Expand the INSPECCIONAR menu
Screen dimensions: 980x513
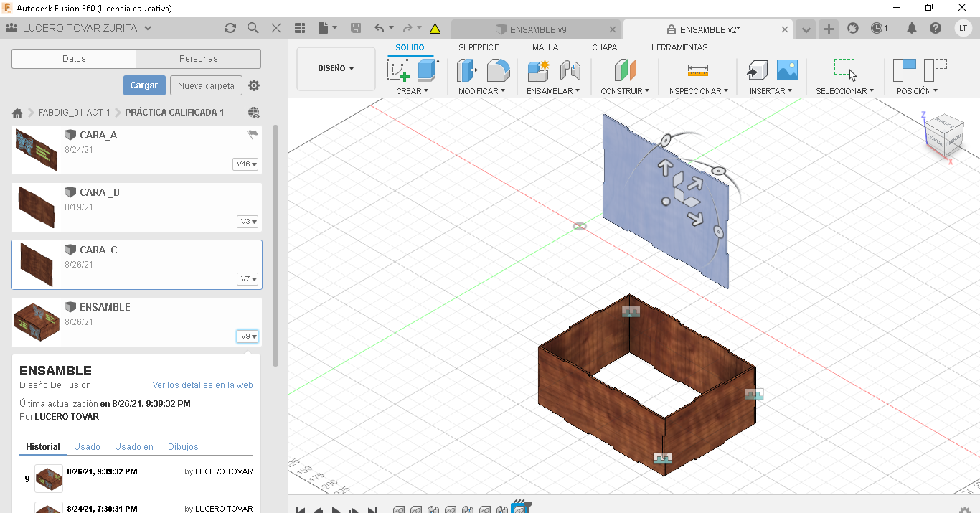point(698,91)
